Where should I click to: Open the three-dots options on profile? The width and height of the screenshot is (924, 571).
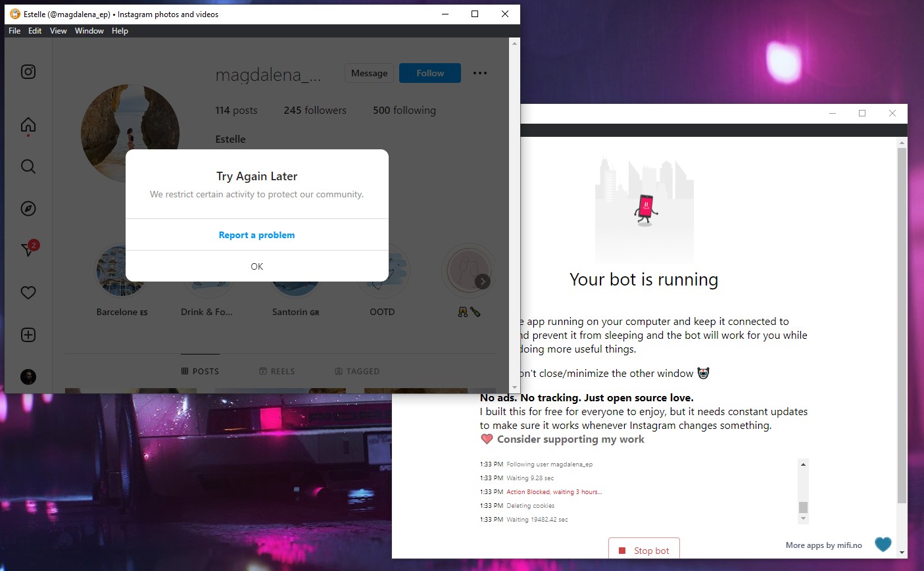480,73
